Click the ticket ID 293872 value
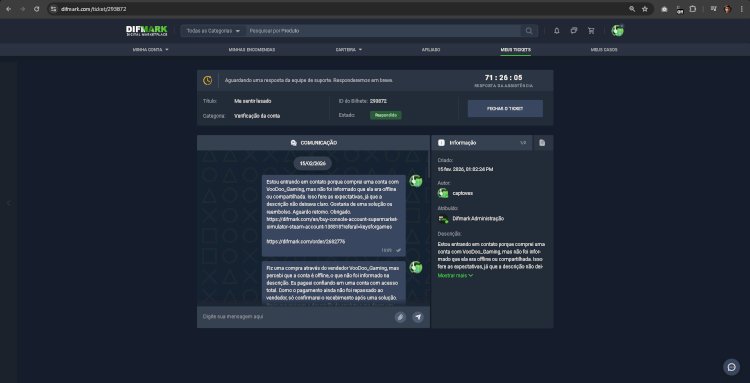 379,101
